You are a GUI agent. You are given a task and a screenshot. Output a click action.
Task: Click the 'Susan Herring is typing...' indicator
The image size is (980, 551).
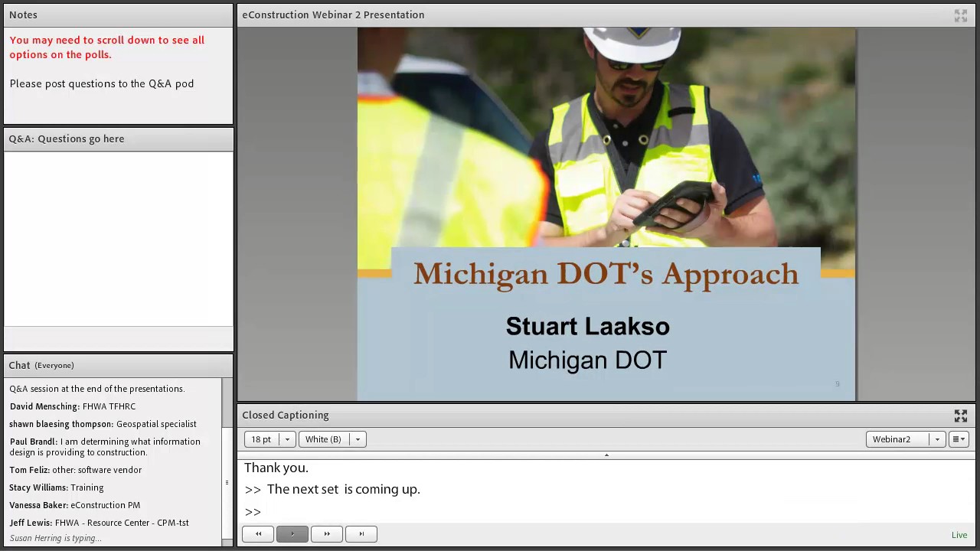[x=55, y=538]
